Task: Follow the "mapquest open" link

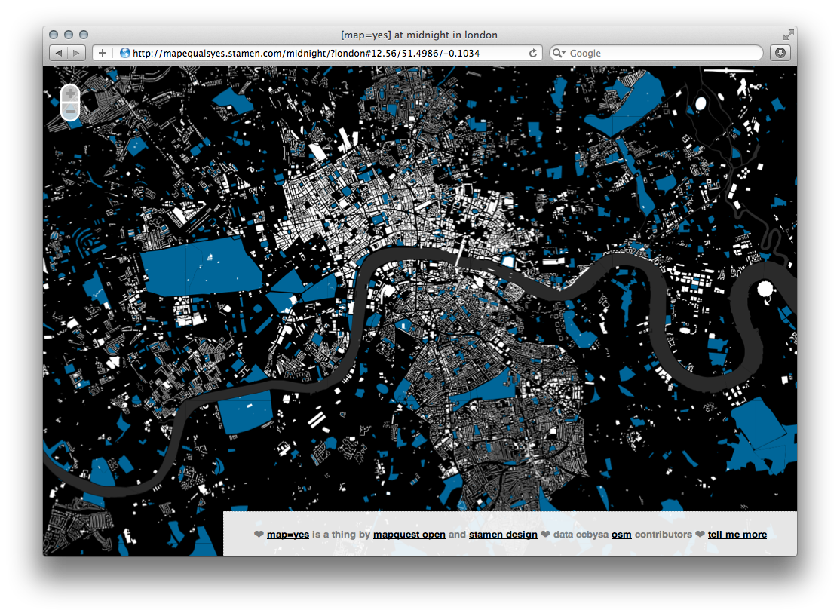Action: pyautogui.click(x=409, y=535)
